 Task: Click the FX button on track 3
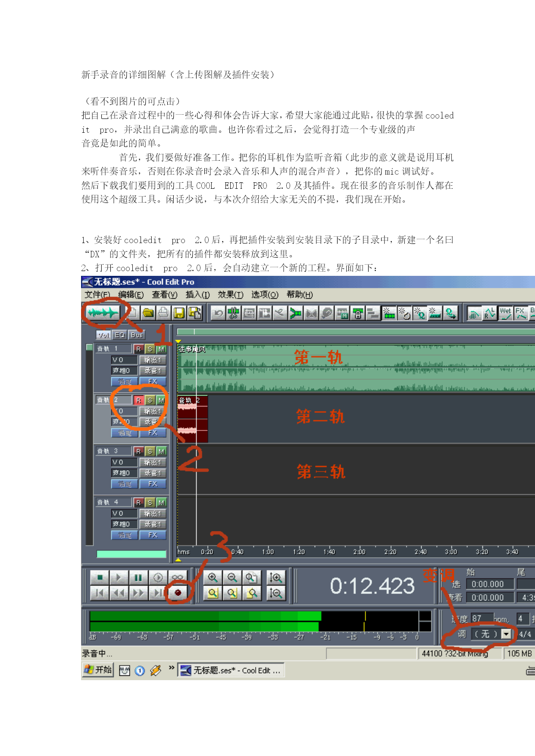[153, 484]
